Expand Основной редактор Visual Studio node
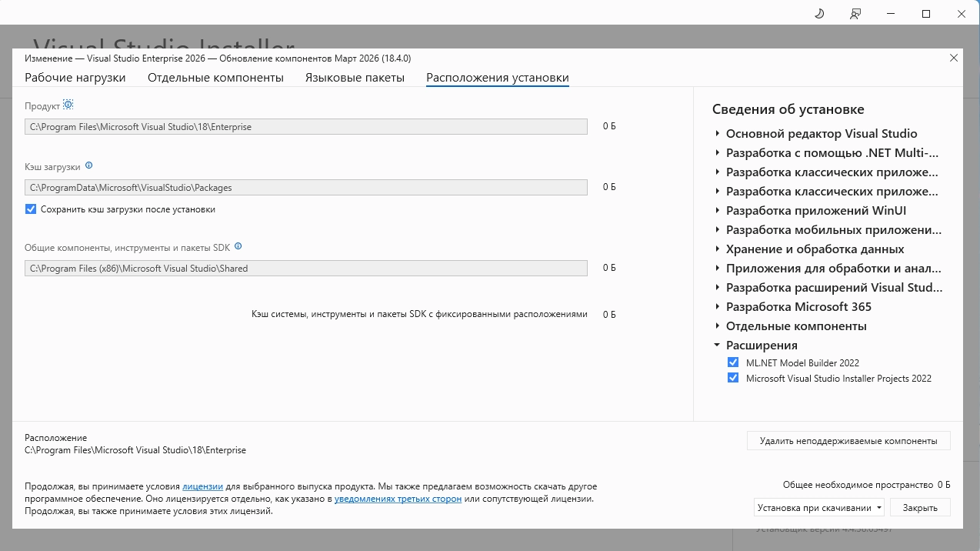 [x=718, y=134]
